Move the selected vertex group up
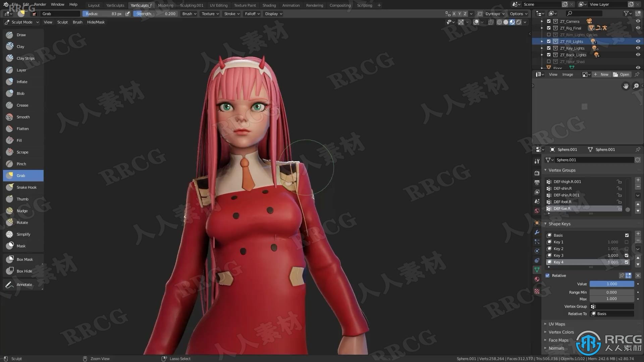The height and width of the screenshot is (362, 644). pos(638,204)
